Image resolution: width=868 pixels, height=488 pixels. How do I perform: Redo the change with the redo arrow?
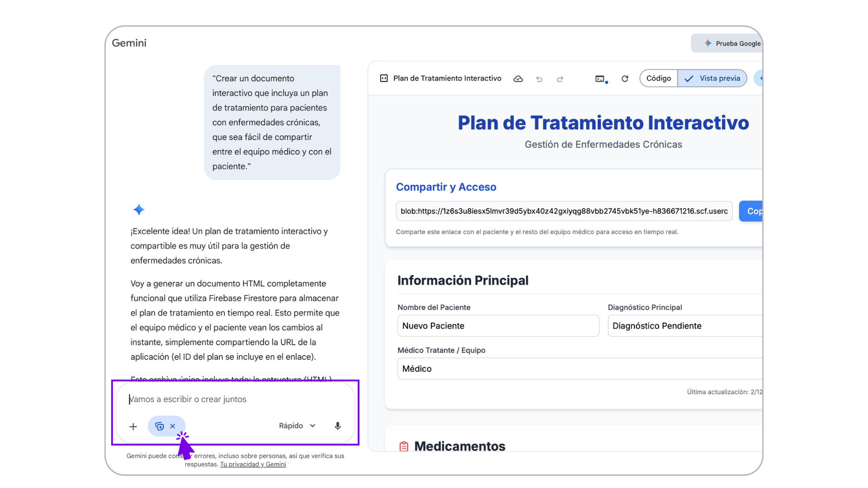(560, 79)
